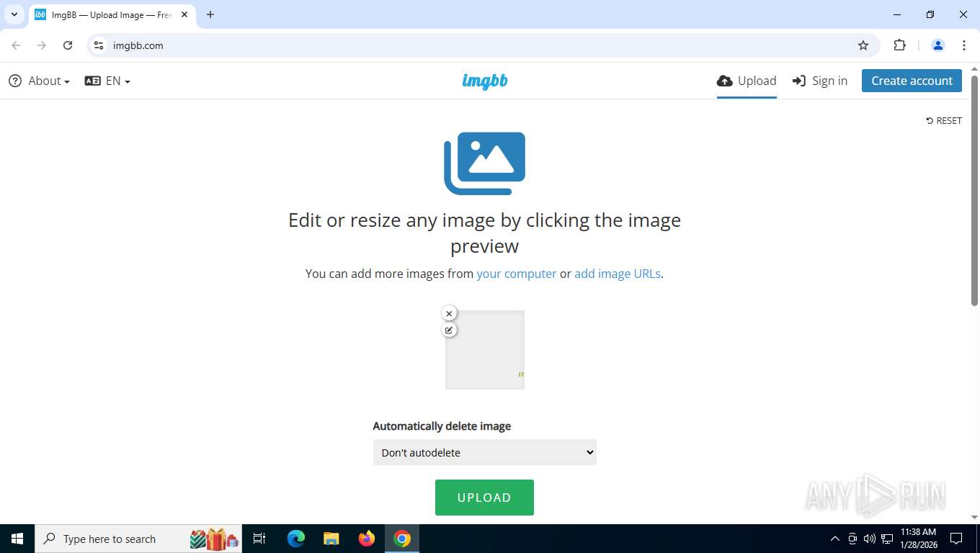Remove the queued image with the X icon

click(449, 313)
